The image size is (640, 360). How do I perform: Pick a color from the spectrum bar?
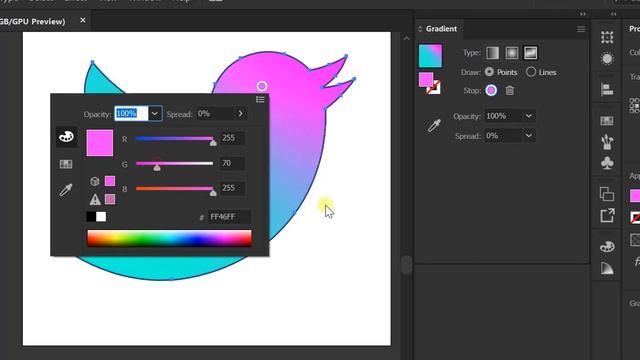169,238
